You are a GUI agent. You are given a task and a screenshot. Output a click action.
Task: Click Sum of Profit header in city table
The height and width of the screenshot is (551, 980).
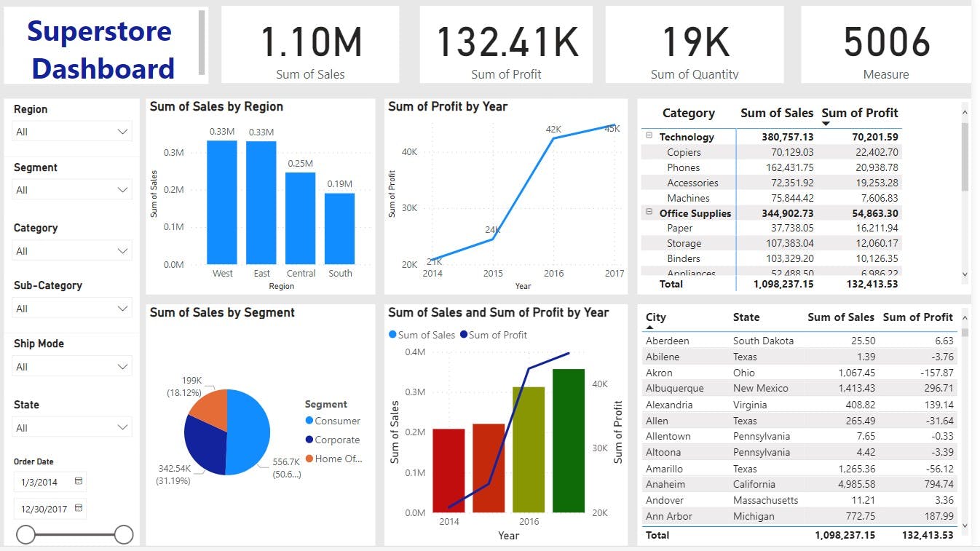tap(918, 317)
